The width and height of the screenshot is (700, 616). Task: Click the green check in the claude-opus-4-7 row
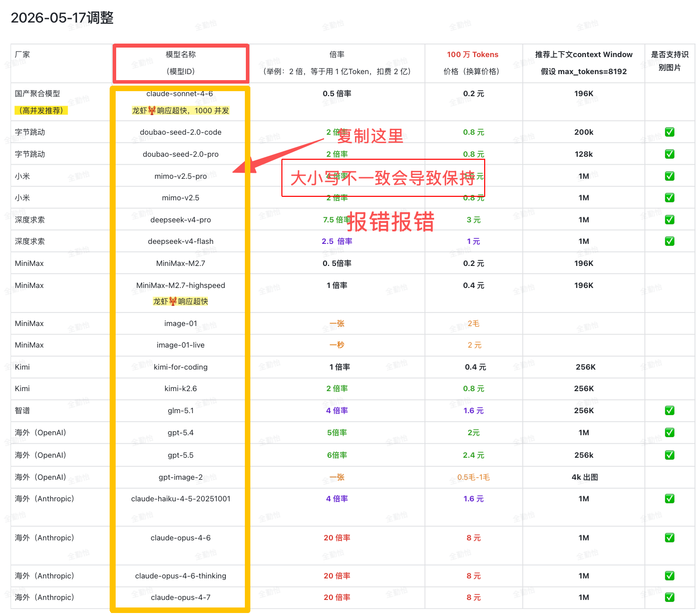(669, 597)
